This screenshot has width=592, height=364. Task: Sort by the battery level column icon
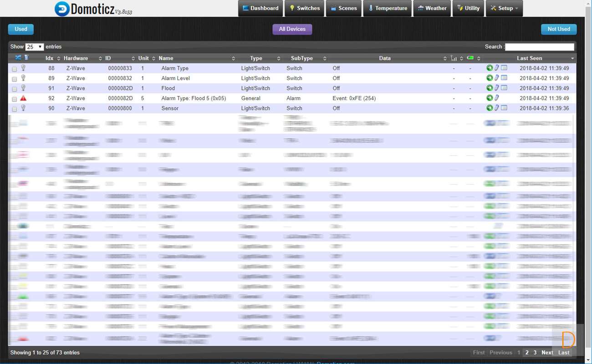(x=470, y=58)
